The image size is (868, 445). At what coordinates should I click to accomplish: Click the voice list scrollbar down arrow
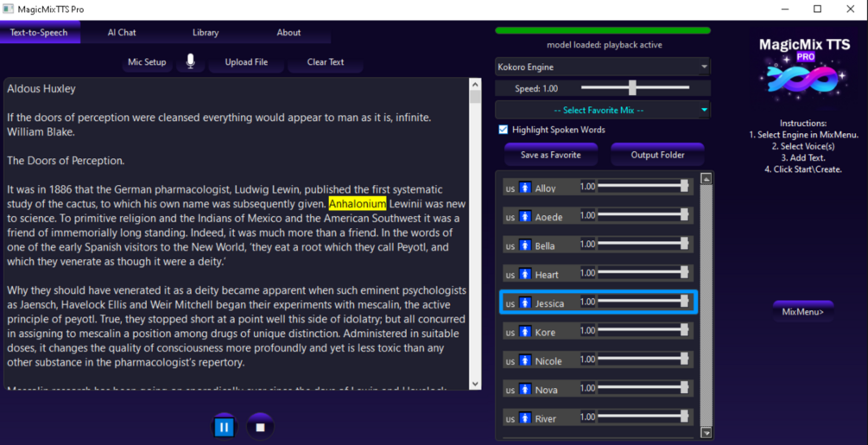pyautogui.click(x=706, y=432)
